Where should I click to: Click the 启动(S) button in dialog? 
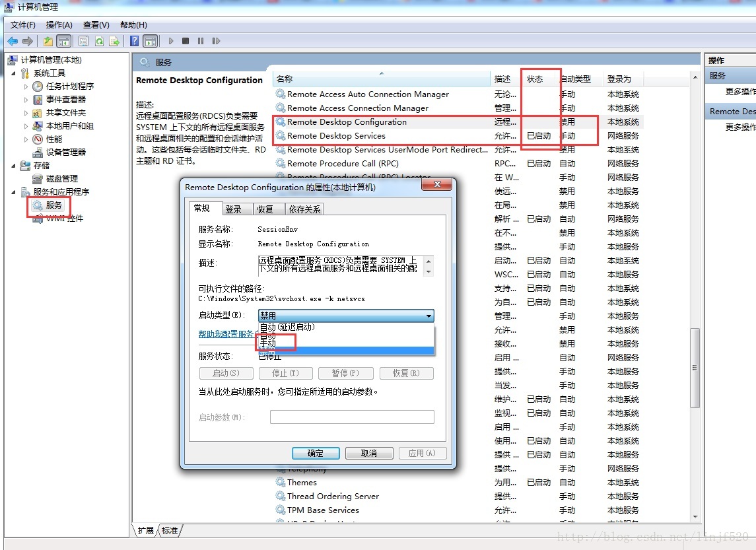pyautogui.click(x=226, y=373)
